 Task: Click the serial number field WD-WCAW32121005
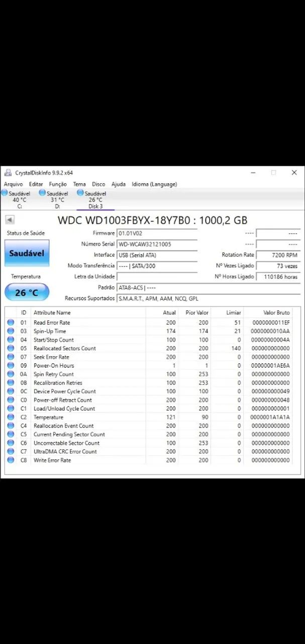tap(157, 244)
